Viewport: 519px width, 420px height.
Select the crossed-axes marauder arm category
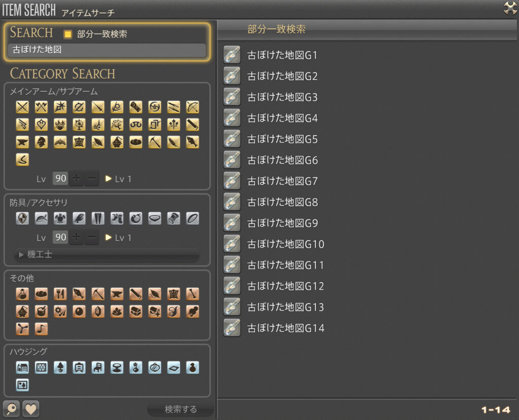coord(41,107)
